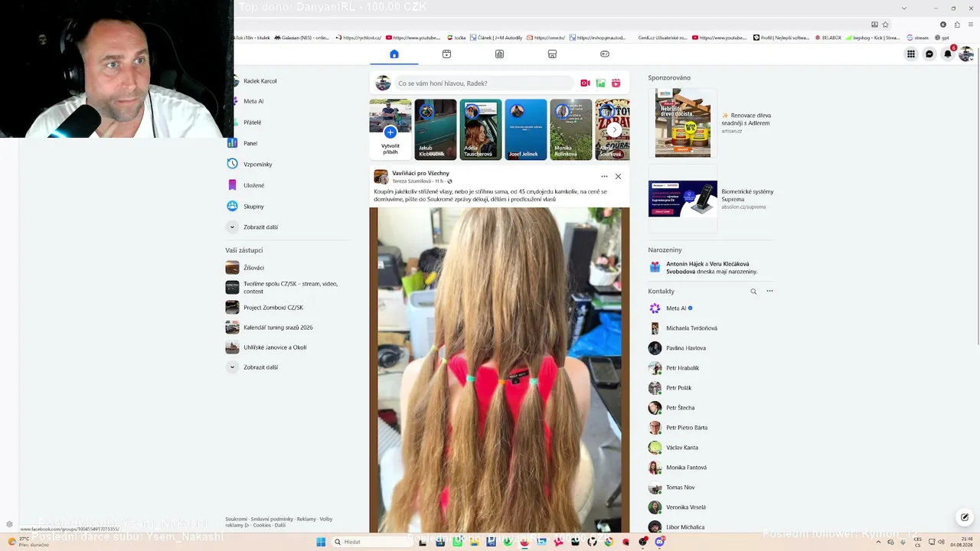The image size is (980, 551).
Task: Open Adéla Tauscherová's story
Action: [x=481, y=129]
